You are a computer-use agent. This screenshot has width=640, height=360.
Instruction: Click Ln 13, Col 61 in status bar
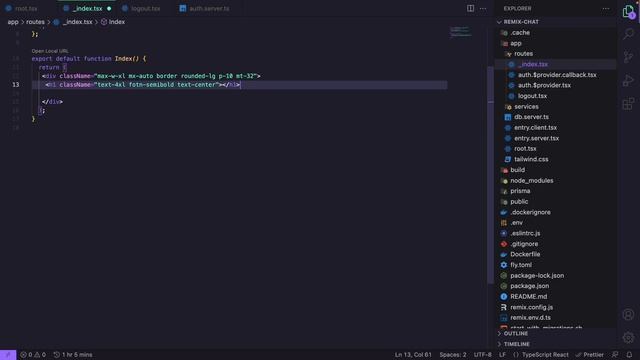pyautogui.click(x=413, y=355)
